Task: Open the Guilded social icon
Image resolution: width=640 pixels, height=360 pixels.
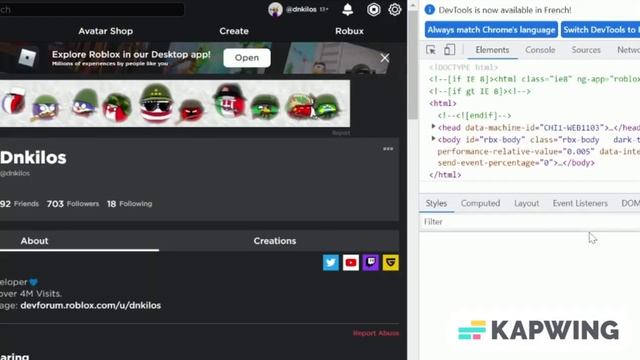Action: [391, 263]
